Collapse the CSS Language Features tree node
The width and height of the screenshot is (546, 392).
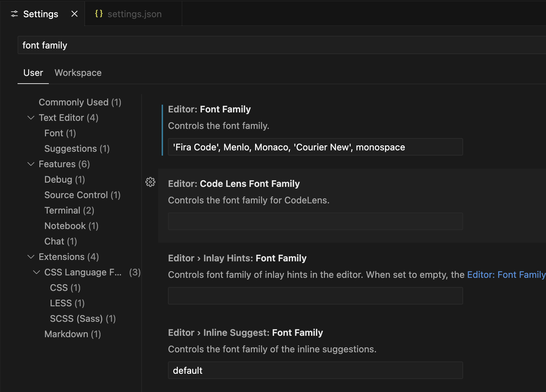click(x=37, y=272)
